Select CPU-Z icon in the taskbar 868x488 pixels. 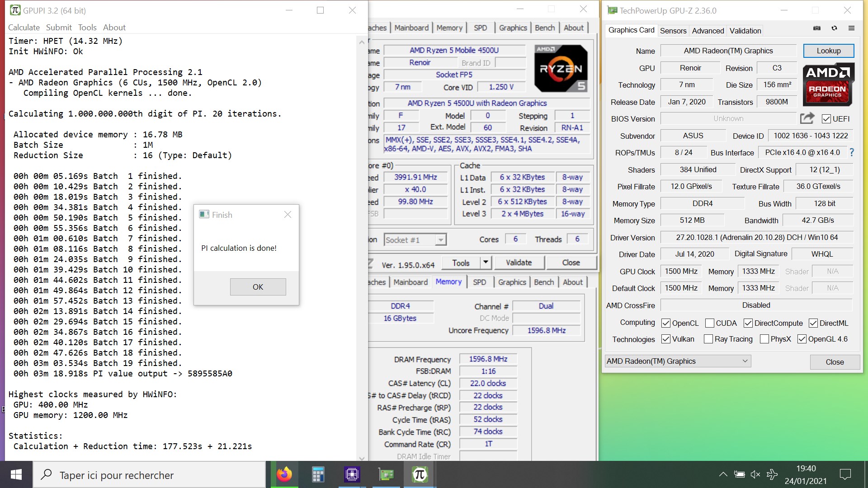352,474
